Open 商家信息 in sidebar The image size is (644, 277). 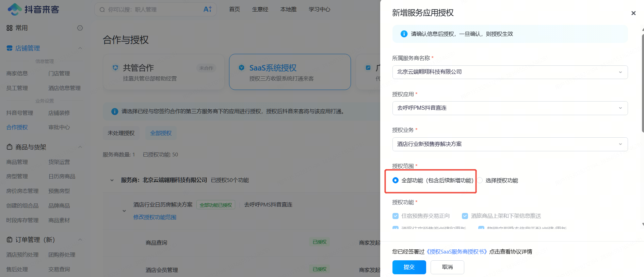(17, 73)
